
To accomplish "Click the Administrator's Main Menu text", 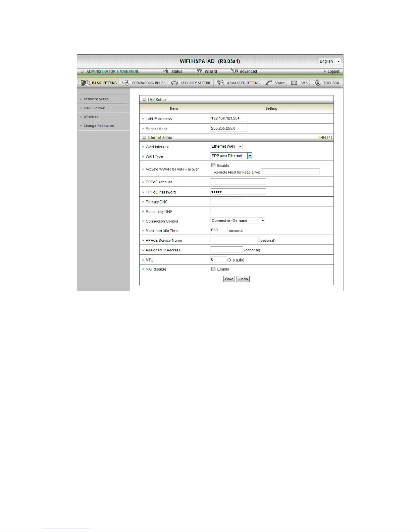I will 113,71.
